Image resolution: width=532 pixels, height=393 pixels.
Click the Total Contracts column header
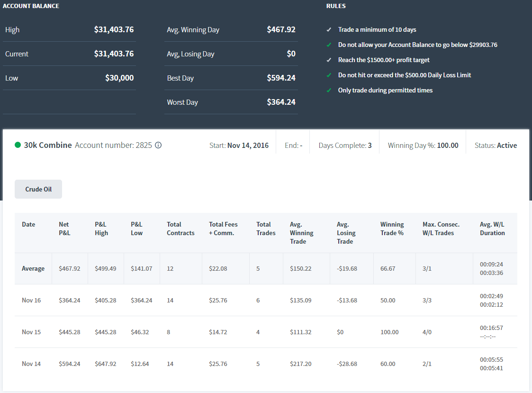pyautogui.click(x=180, y=228)
